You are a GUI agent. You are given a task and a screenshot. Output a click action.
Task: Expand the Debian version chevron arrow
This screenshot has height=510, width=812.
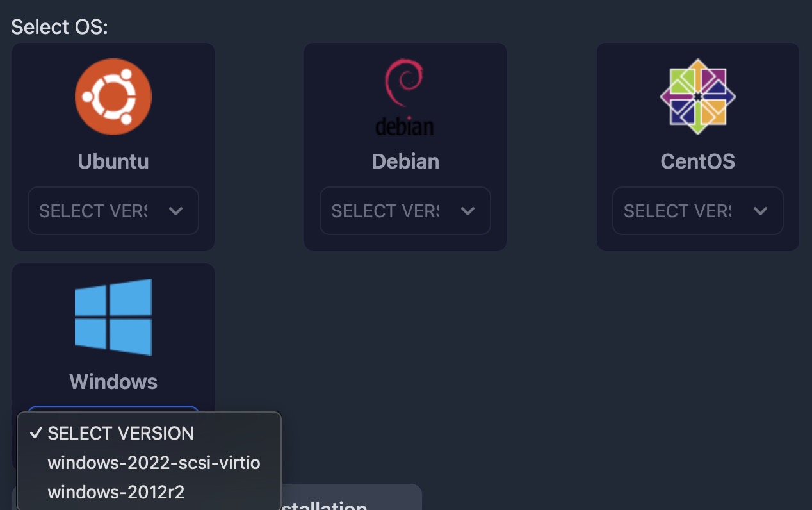(x=468, y=211)
